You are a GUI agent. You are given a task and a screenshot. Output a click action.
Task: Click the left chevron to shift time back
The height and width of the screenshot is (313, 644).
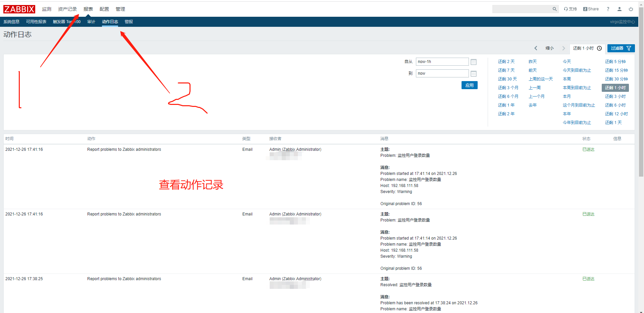[536, 48]
